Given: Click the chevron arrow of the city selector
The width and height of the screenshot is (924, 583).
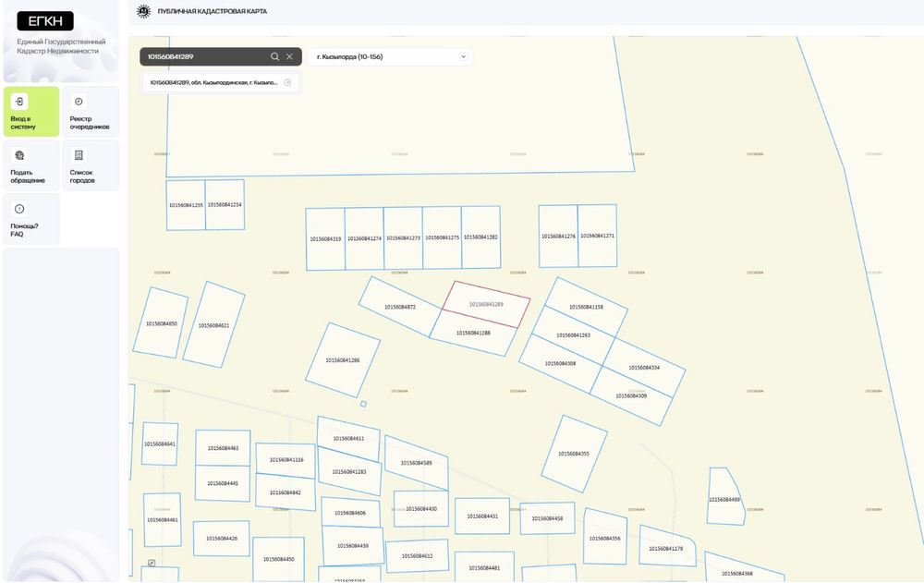Looking at the screenshot, I should tap(463, 56).
